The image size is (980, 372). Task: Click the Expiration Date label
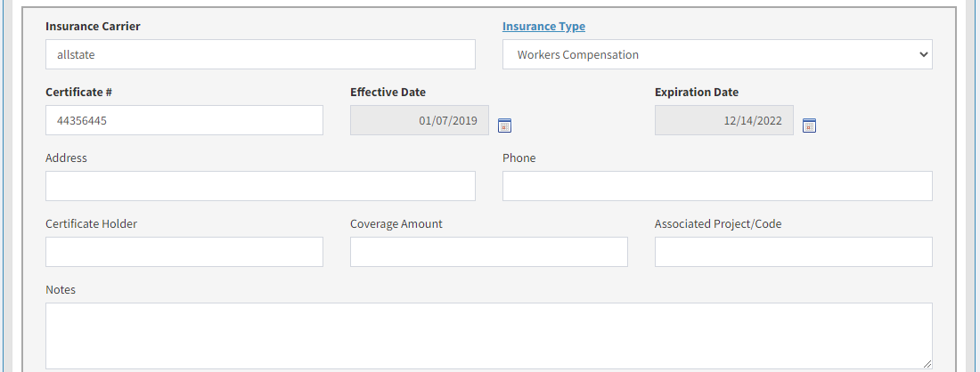pos(697,92)
